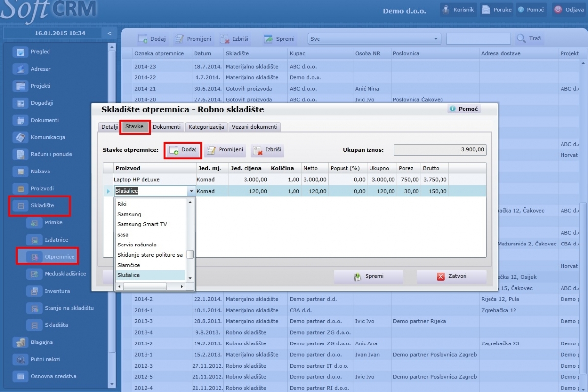The width and height of the screenshot is (588, 392).
Task: Open the Dokumenti sidebar icon
Action: [x=21, y=121]
